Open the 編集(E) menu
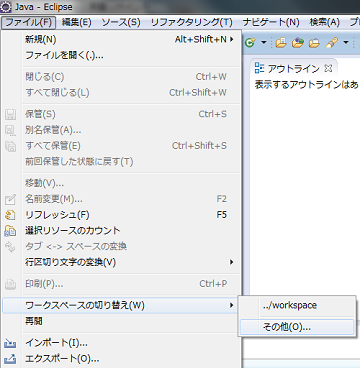The height and width of the screenshot is (368, 360). point(76,22)
